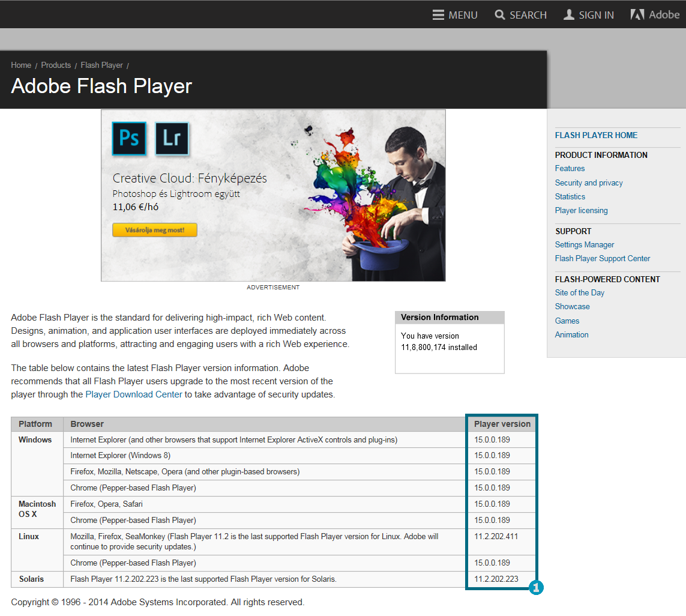Open Site of the Day link
Image resolution: width=686 pixels, height=616 pixels.
coord(579,293)
